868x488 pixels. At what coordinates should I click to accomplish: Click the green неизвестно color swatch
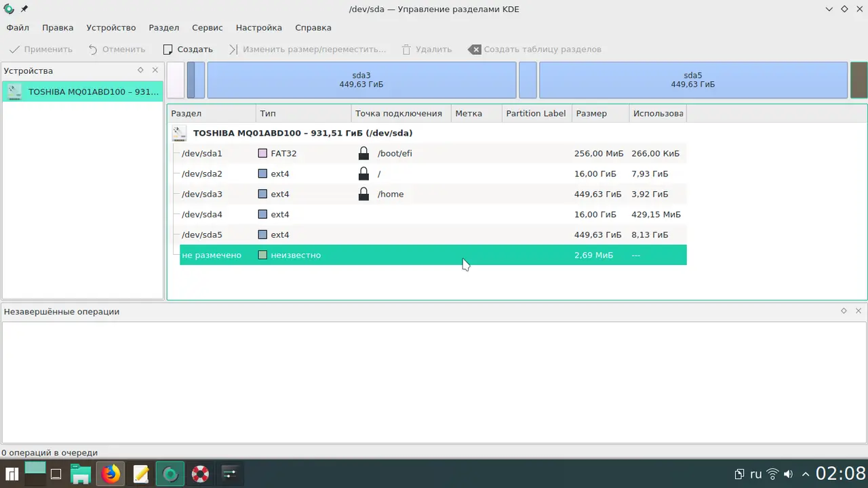[x=262, y=255]
